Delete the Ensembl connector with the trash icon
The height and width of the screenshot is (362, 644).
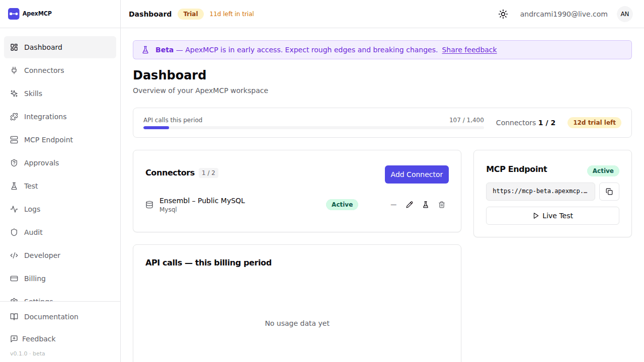[442, 205]
